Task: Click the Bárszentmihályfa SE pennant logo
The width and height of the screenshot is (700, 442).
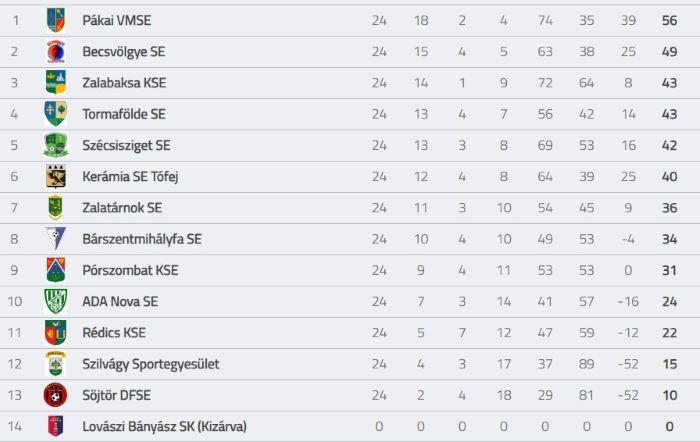Action: [x=56, y=238]
